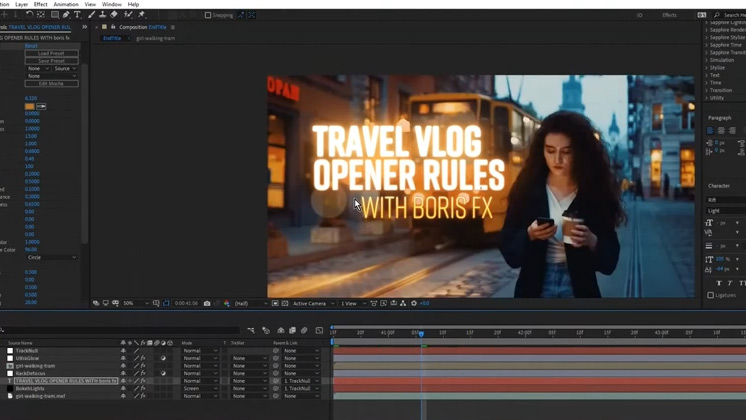Click the Effects workspace link

click(669, 15)
